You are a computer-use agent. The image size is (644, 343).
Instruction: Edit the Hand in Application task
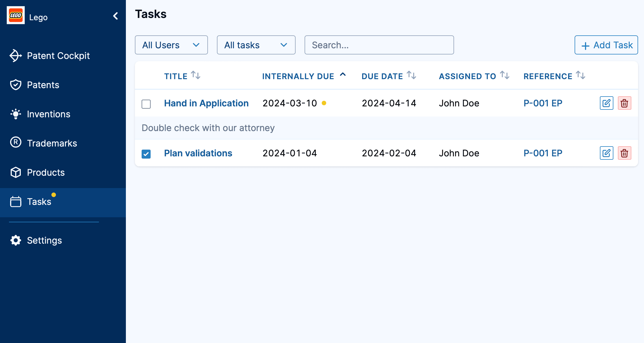[x=606, y=103]
